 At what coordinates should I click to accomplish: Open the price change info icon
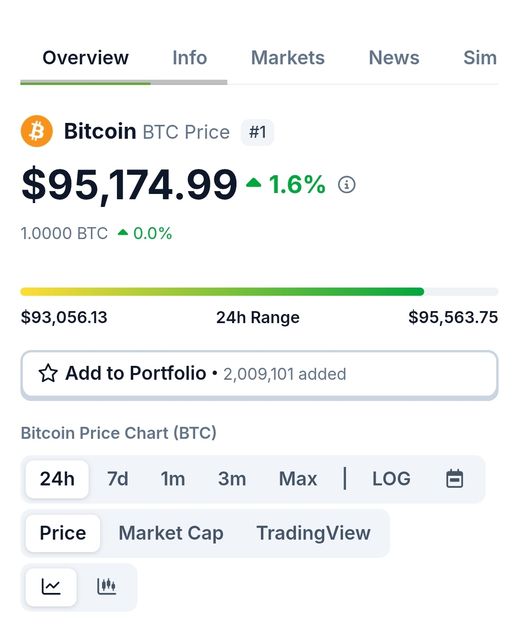[x=346, y=184]
